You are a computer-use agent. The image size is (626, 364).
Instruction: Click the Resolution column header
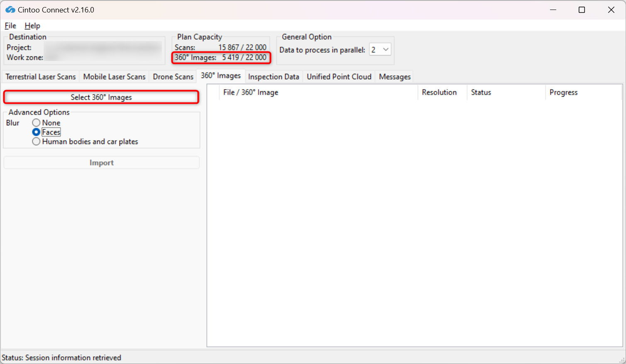coord(443,93)
